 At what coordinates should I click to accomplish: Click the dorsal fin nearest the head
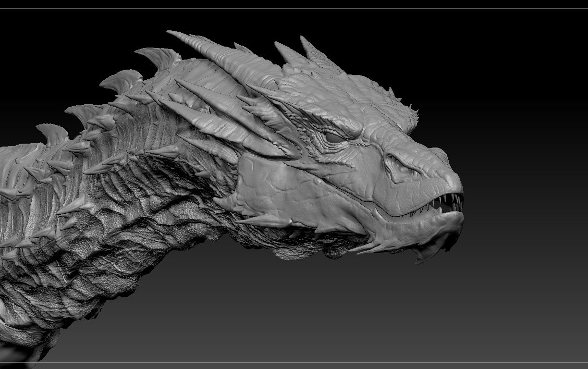pyautogui.click(x=161, y=59)
